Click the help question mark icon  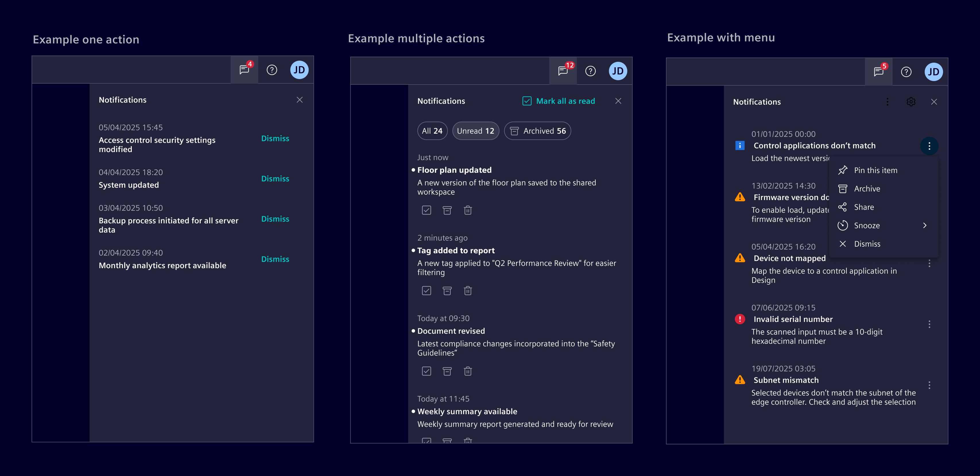(272, 70)
